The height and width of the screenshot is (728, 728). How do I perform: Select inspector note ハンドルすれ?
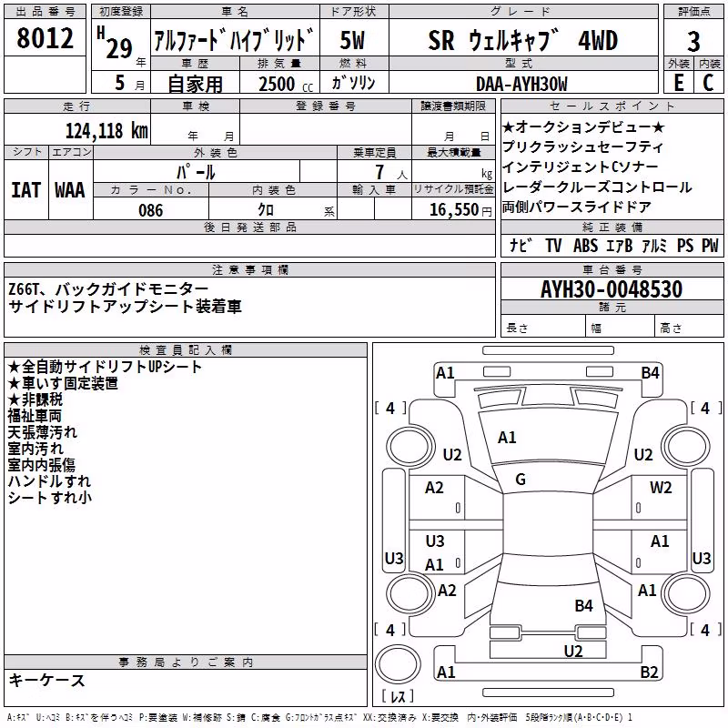coord(49,481)
